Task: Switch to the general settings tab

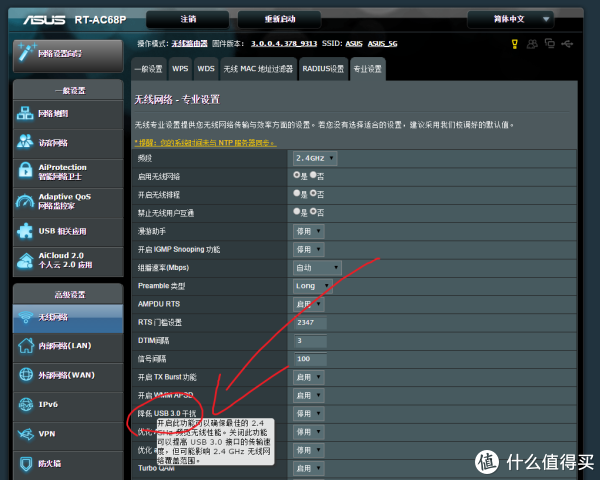Action: [148, 69]
